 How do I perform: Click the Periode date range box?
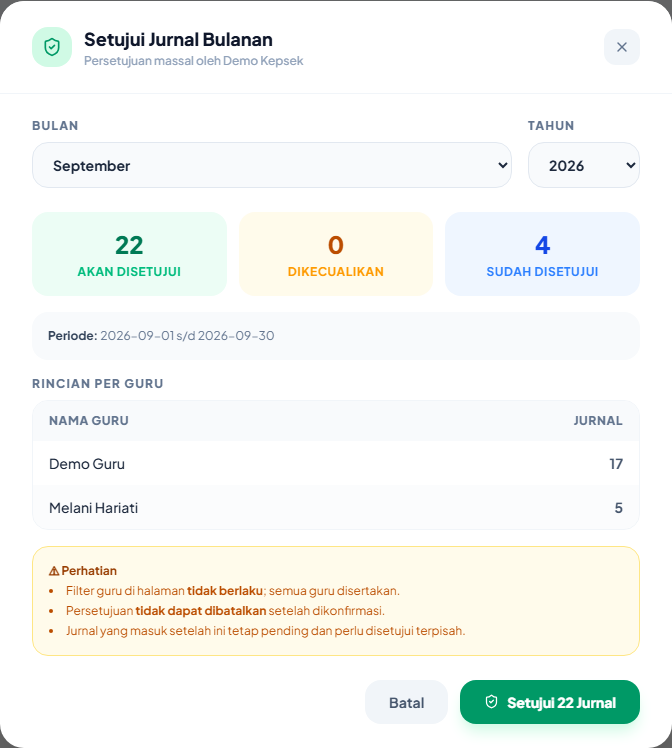[336, 336]
